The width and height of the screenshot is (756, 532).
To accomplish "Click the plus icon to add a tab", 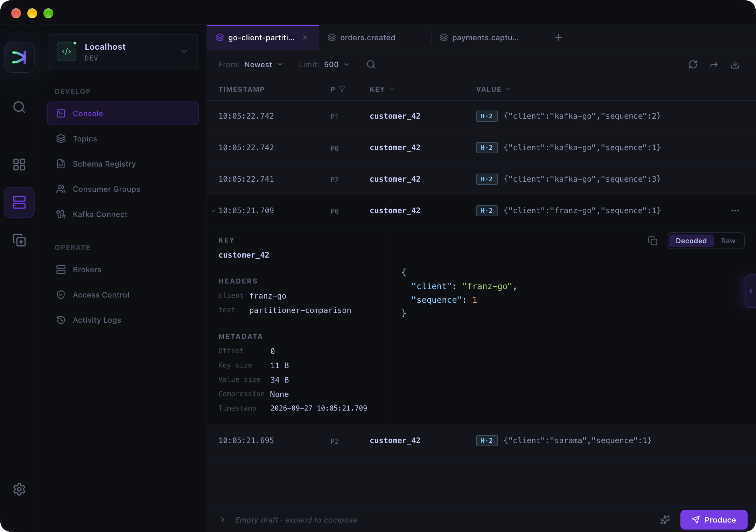I will [x=559, y=37].
